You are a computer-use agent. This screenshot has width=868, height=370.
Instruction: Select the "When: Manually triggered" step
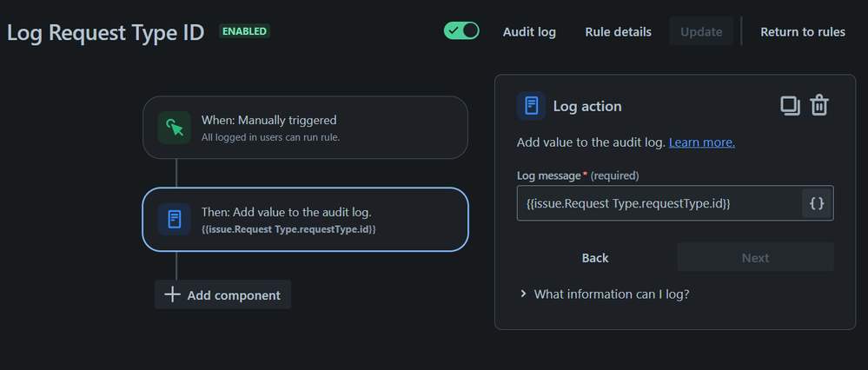pyautogui.click(x=305, y=128)
